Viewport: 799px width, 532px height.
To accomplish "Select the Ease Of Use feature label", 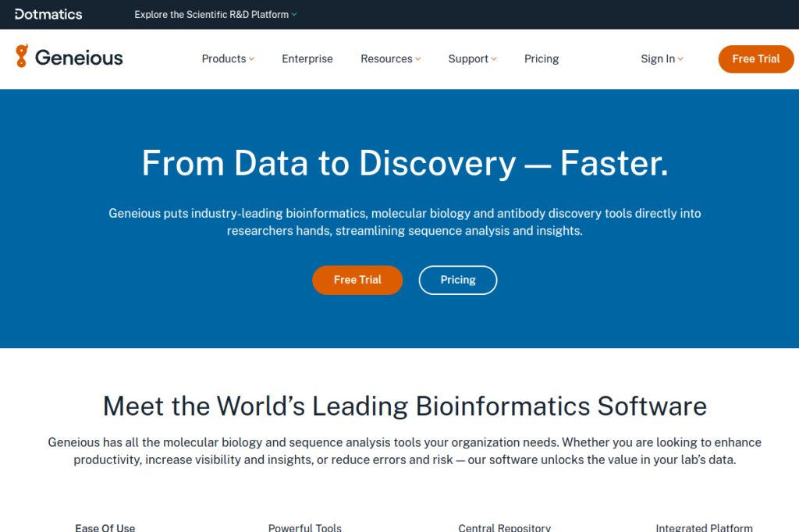I will tap(105, 528).
